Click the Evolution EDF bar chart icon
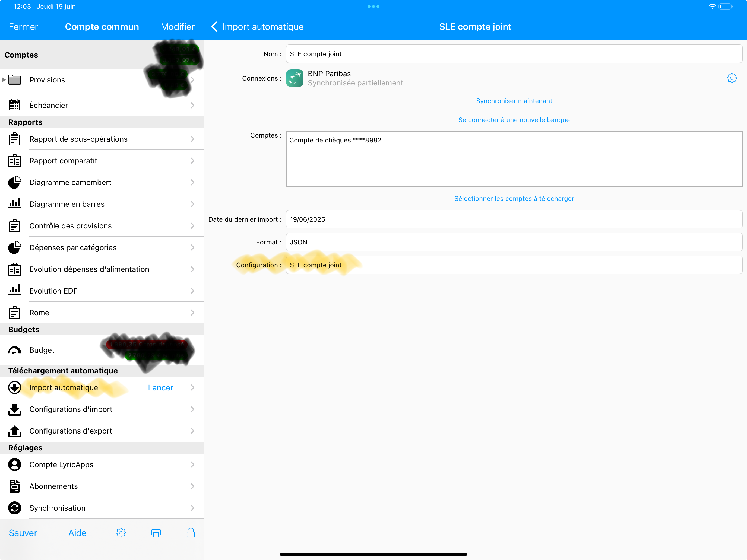 (14, 291)
